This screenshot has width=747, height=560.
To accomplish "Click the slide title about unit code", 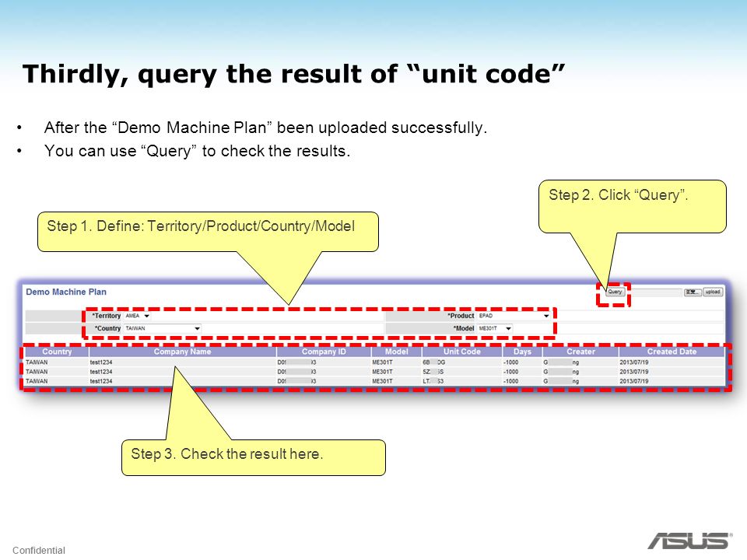I will 293,75.
